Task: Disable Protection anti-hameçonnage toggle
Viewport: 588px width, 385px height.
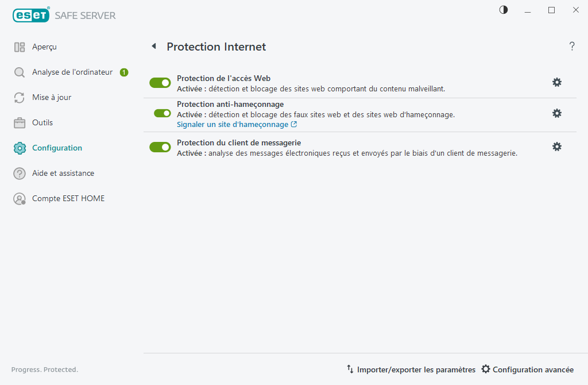Action: click(x=160, y=113)
